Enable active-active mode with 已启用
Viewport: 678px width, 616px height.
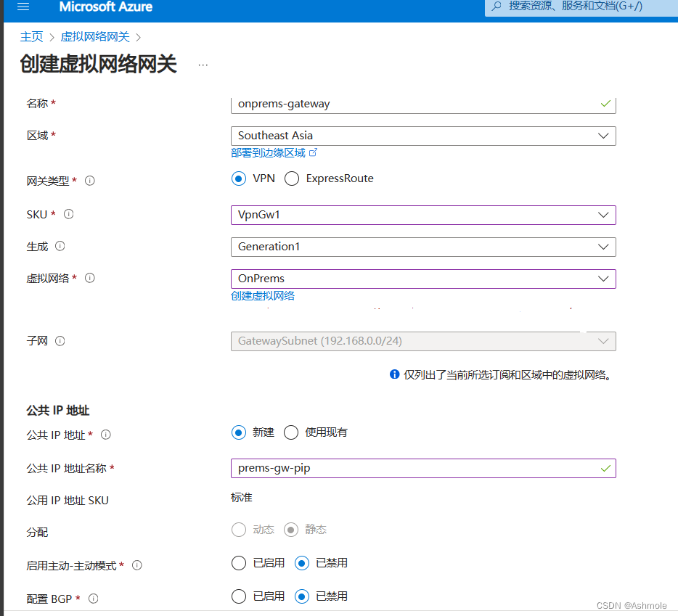239,563
